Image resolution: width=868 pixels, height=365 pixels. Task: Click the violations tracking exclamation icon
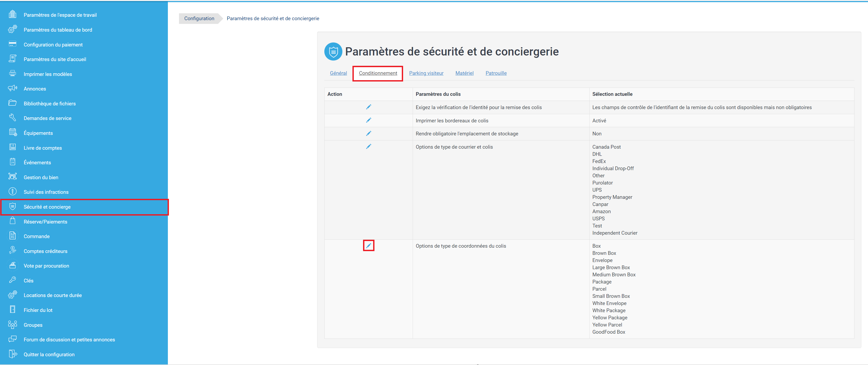[x=12, y=192]
